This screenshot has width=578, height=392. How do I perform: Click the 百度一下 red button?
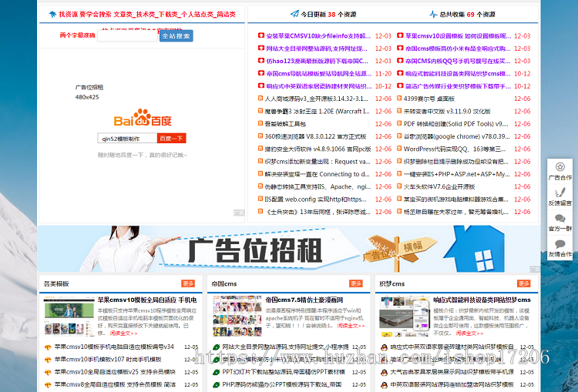[x=171, y=138]
